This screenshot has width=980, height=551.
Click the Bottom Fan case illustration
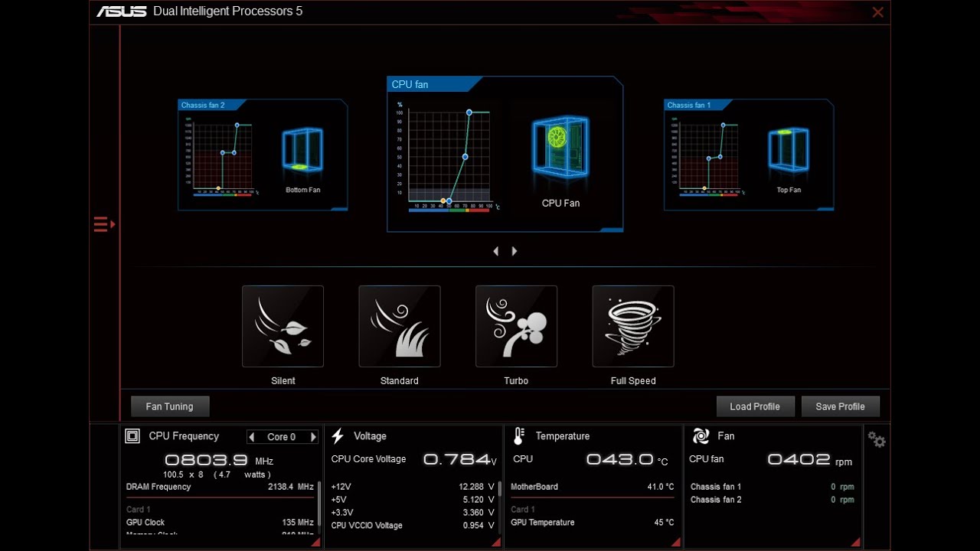pos(302,149)
